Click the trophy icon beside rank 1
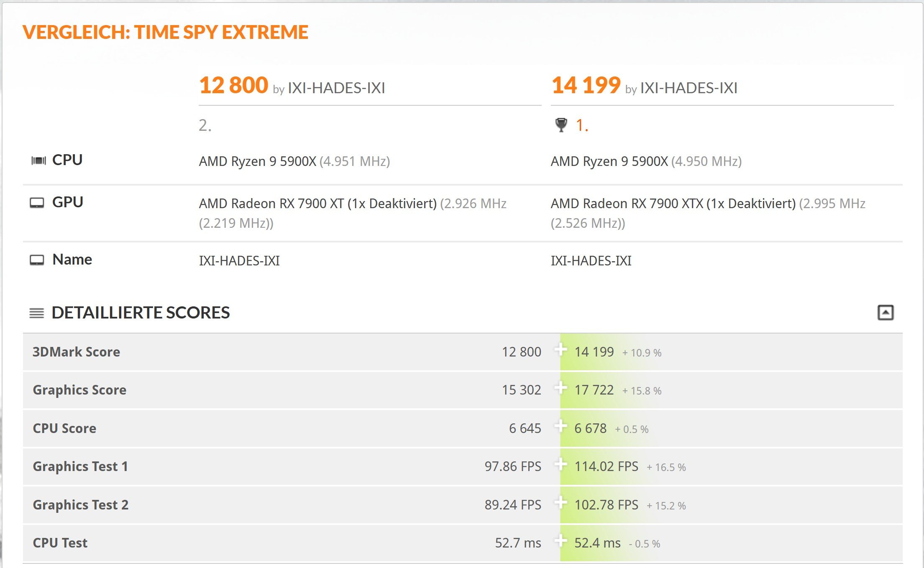This screenshot has height=568, width=924. tap(561, 125)
